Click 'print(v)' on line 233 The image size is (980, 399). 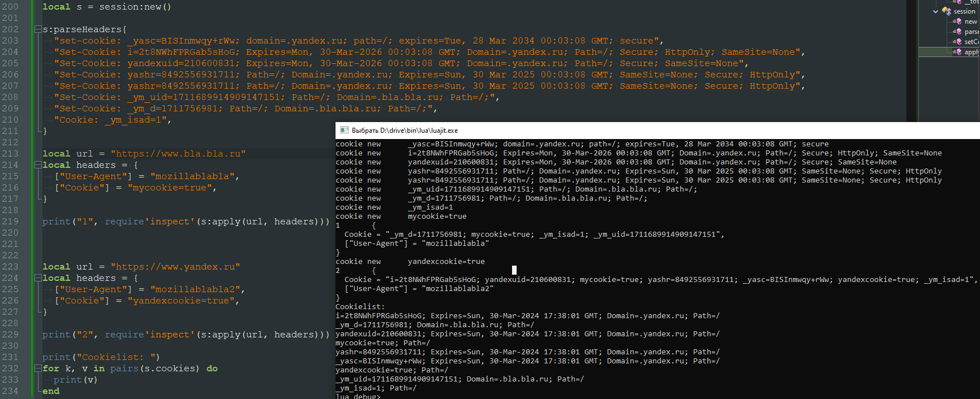[x=76, y=380]
